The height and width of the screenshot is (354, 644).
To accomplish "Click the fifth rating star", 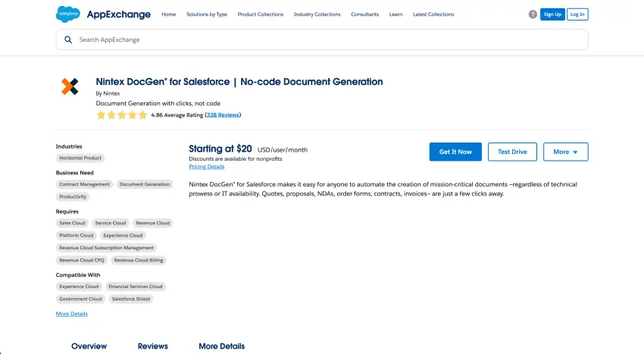I will tap(143, 115).
